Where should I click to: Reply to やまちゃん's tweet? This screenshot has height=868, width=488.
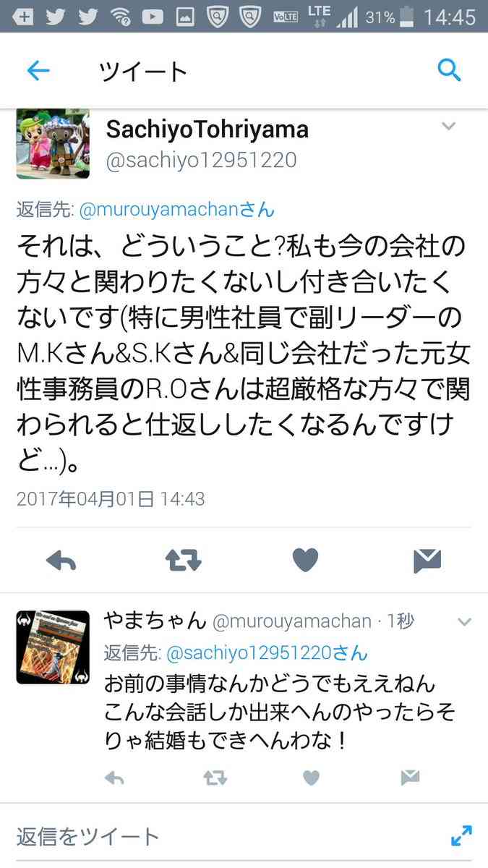pyautogui.click(x=114, y=778)
